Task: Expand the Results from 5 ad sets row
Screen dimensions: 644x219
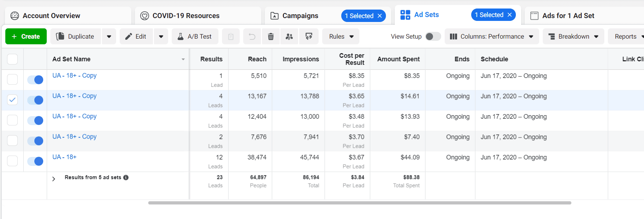Action: [x=54, y=179]
